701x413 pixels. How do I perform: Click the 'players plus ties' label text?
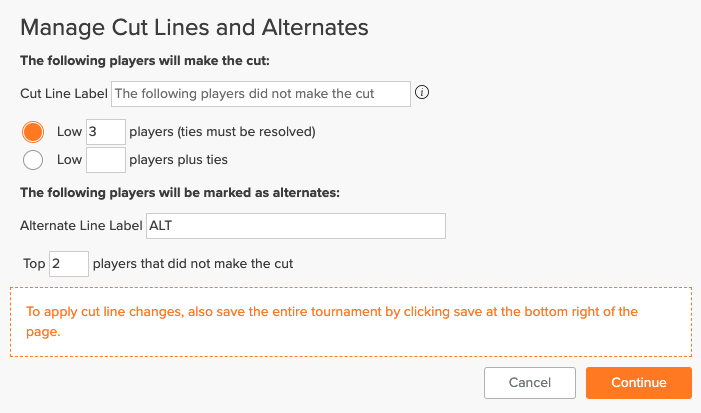click(x=178, y=160)
